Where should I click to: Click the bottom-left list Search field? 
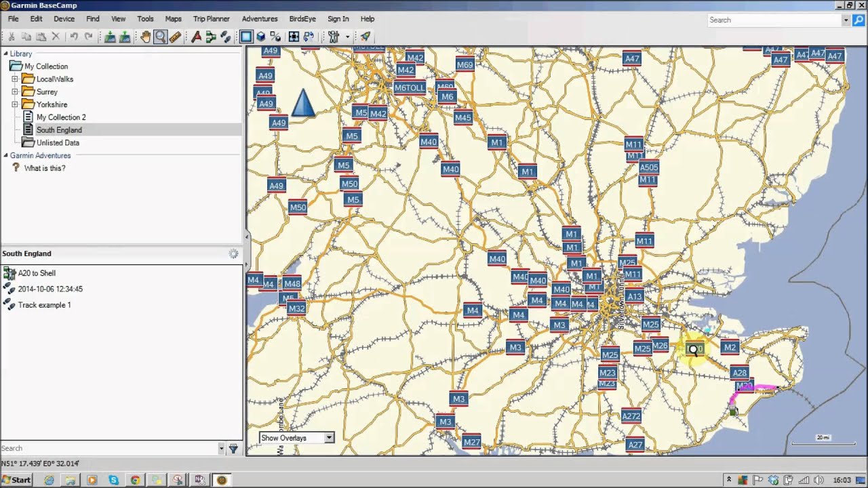(x=108, y=448)
